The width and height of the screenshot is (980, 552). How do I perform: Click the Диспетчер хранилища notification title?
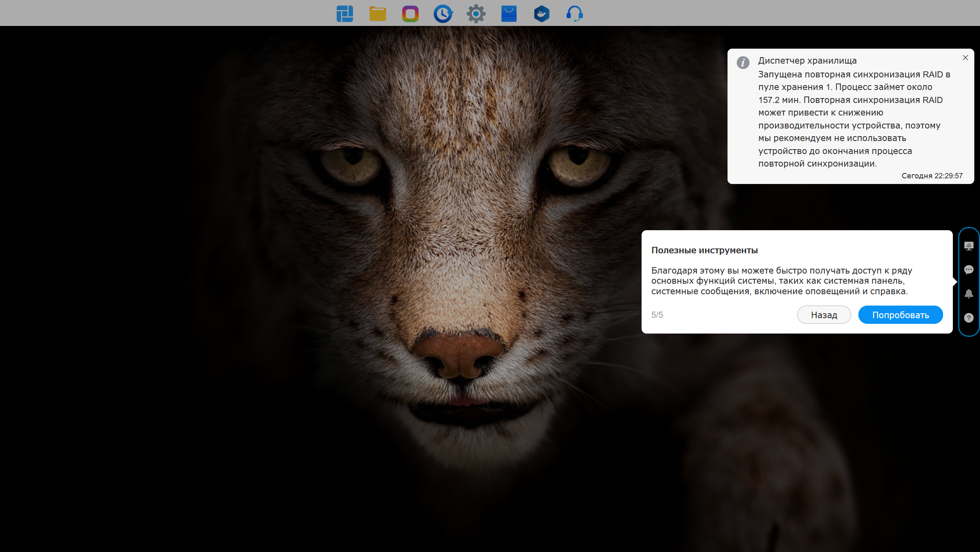(807, 61)
